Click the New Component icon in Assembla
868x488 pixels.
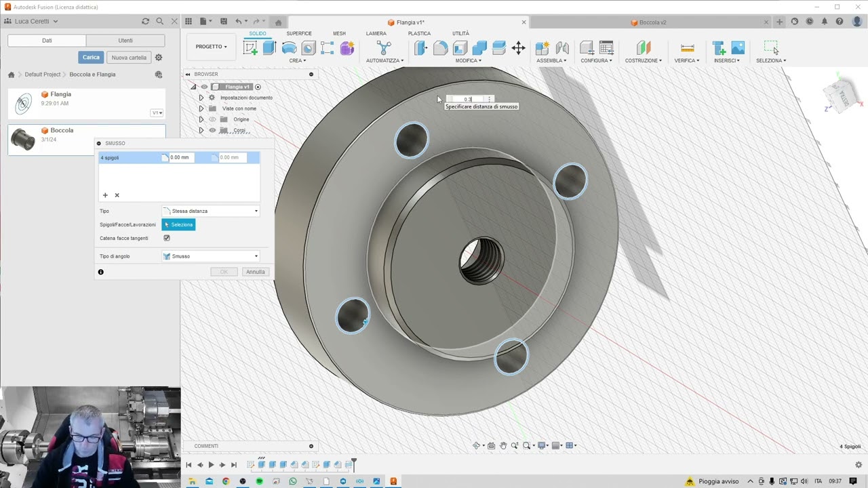(542, 47)
